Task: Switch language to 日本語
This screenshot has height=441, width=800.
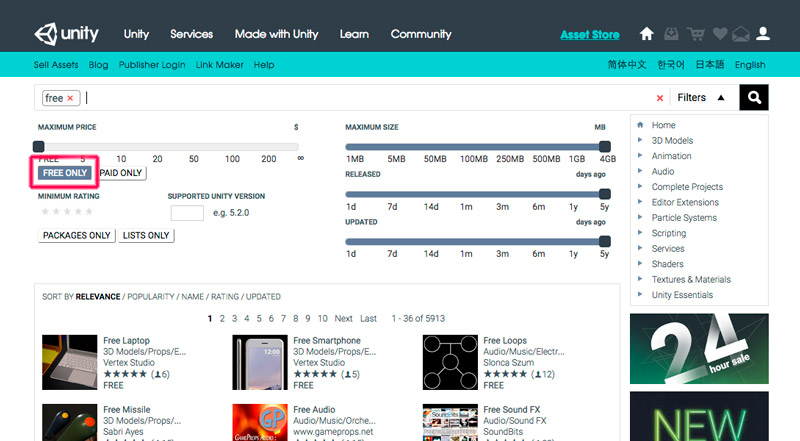Action: pos(710,65)
